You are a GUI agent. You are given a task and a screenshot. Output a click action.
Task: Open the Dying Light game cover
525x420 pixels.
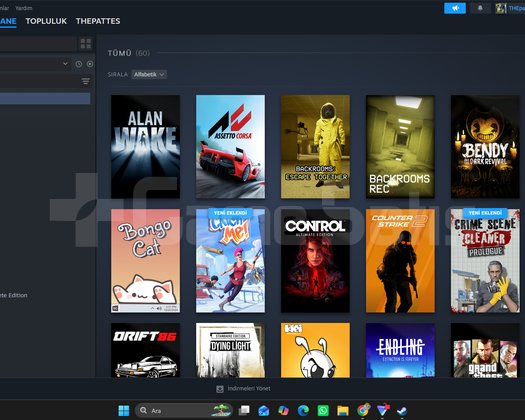pyautogui.click(x=230, y=350)
